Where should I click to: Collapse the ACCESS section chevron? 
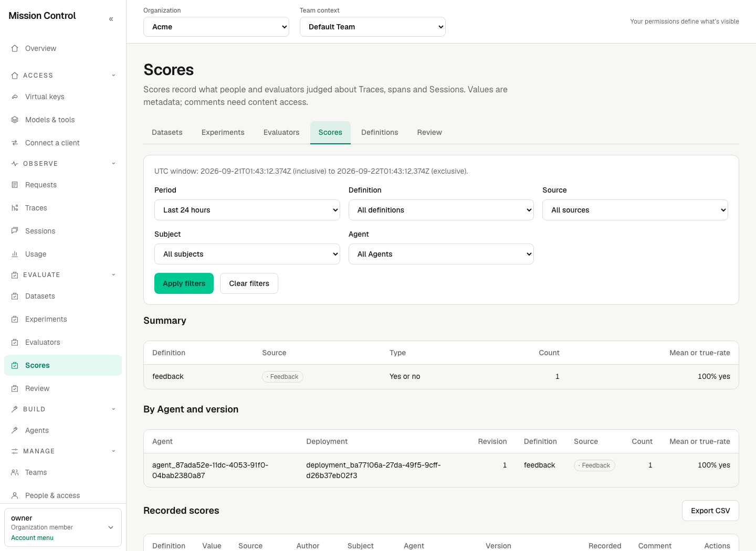click(113, 76)
